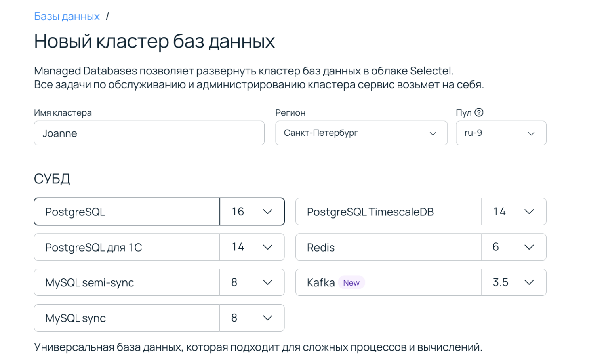Open the MySQL semi-sync version dropdown
The height and width of the screenshot is (364, 604).
252,282
